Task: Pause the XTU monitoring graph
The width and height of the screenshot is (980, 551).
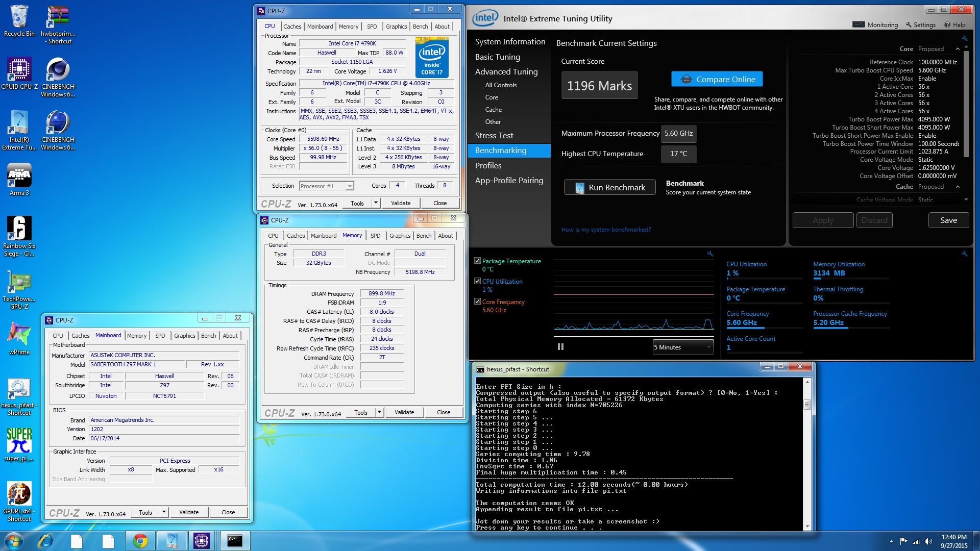Action: click(560, 347)
